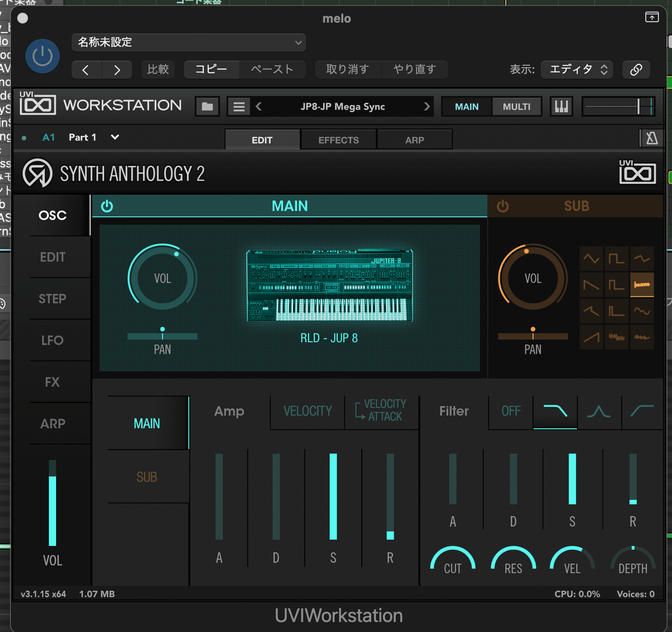Select the noisy square sub waveform
Screen dimensions: 672x632
[617, 337]
